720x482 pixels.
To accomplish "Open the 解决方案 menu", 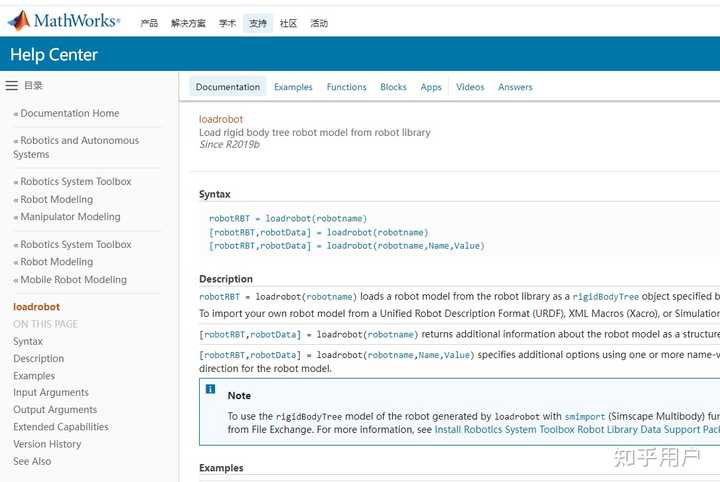I will coord(188,23).
